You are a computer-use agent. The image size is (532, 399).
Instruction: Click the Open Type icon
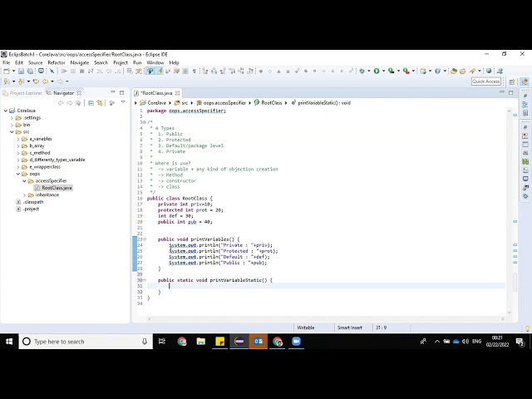[x=454, y=71]
